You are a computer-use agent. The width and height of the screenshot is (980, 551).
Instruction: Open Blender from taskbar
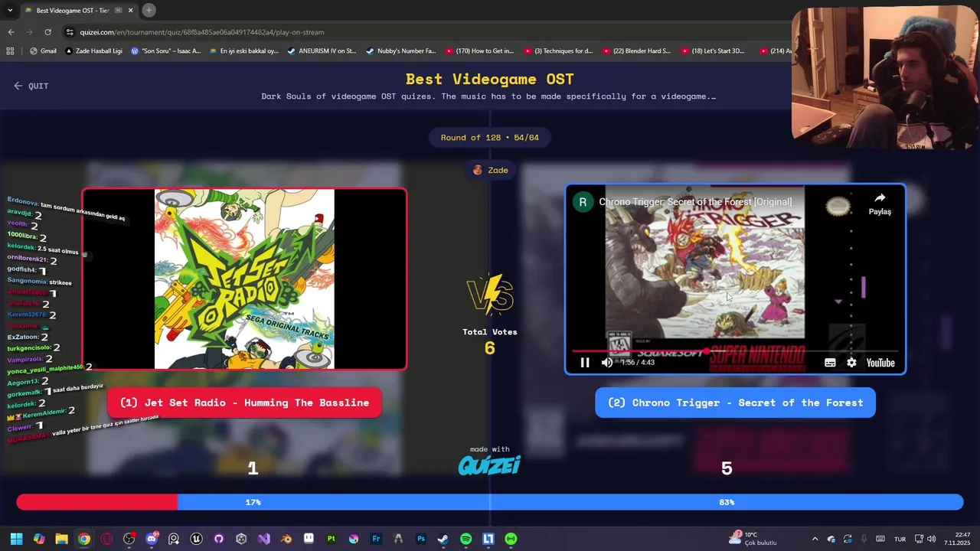(286, 539)
